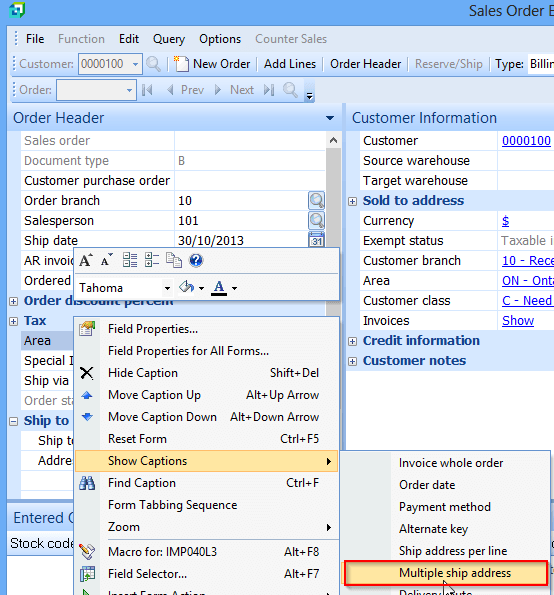Open font color dropdown arrow
The width and height of the screenshot is (554, 595).
pyautogui.click(x=235, y=288)
